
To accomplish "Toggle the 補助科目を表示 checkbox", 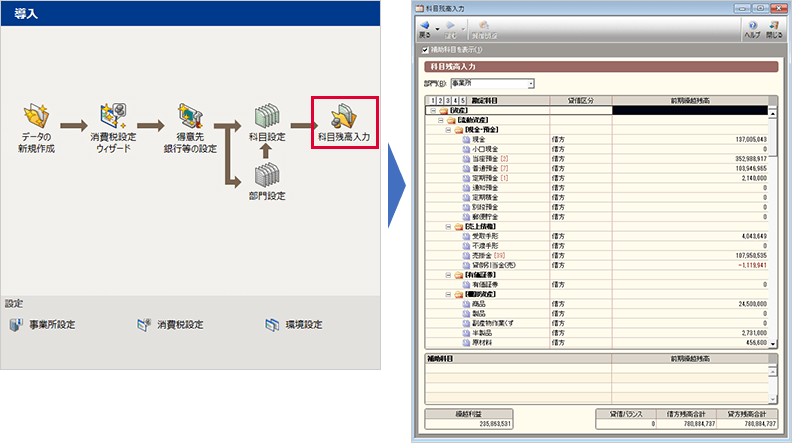I will click(x=426, y=49).
